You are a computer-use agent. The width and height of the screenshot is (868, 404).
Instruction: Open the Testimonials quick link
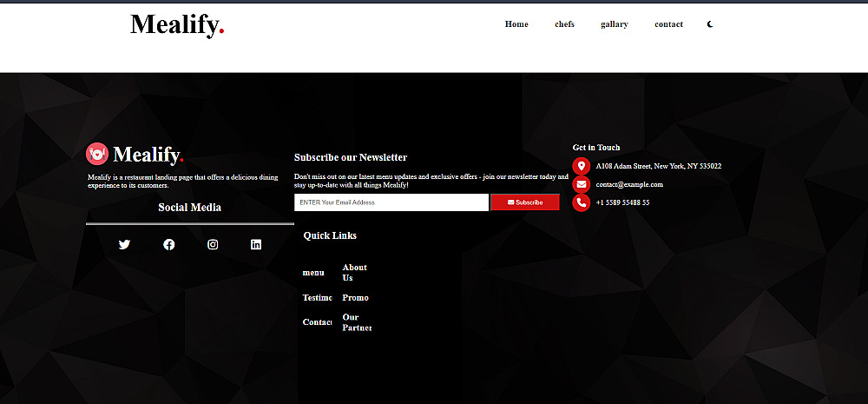pos(317,298)
